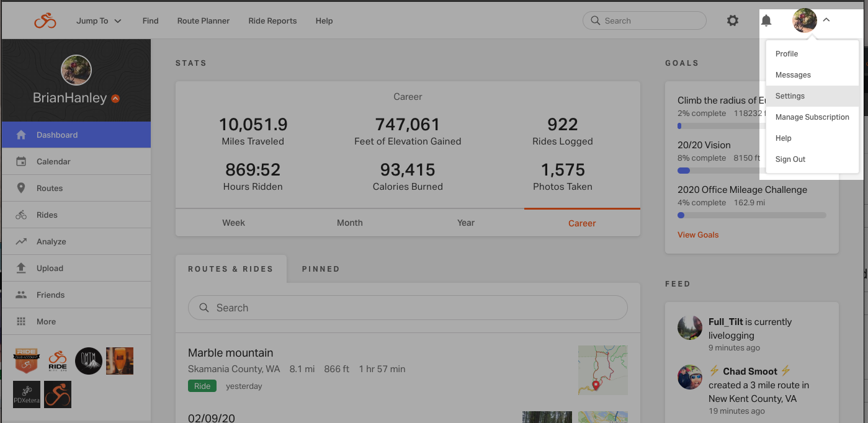Screen dimensions: 868x423
Task: Click the View Goals link
Action: click(x=698, y=234)
